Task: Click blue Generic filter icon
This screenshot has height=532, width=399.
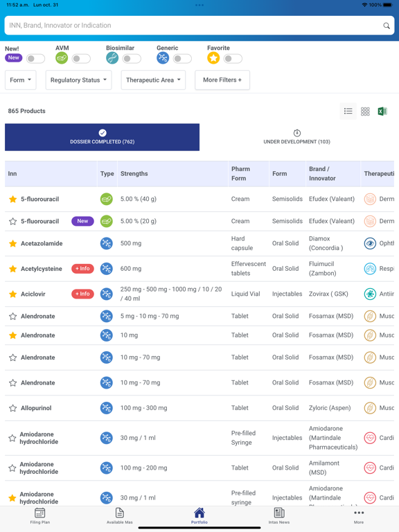Action: [x=163, y=58]
